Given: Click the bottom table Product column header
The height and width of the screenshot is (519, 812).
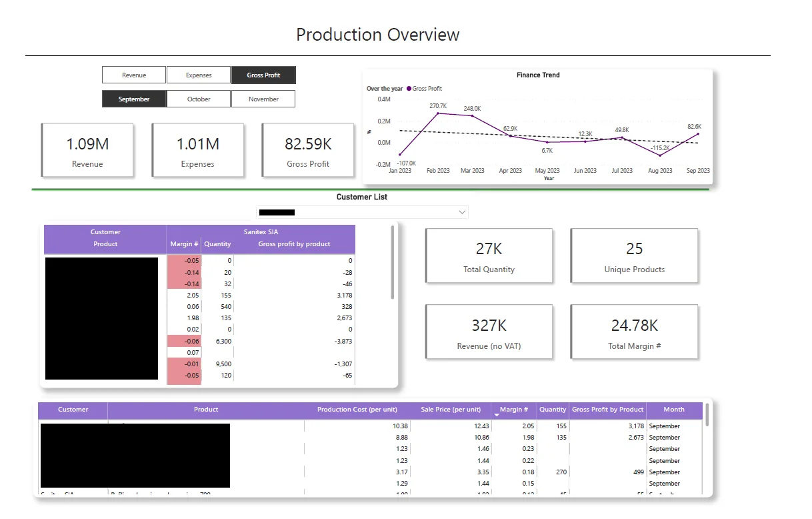Looking at the screenshot, I should pos(206,410).
